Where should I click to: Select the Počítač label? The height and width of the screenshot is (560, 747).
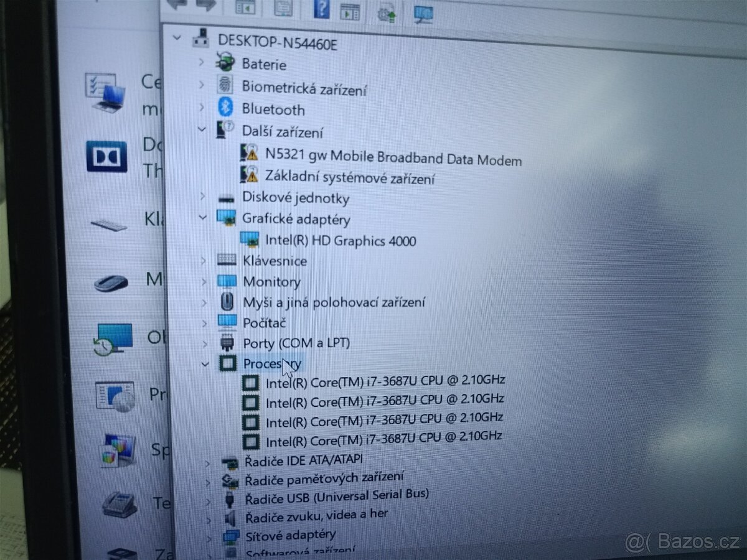point(265,323)
